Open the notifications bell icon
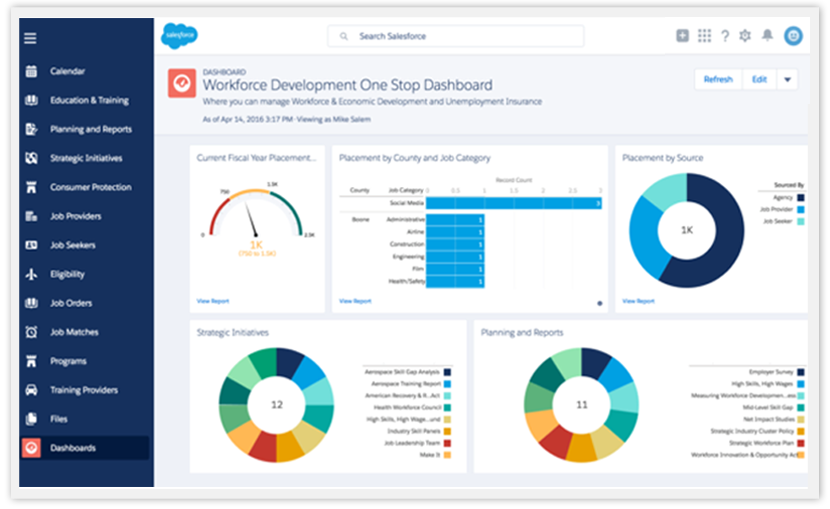 coord(767,35)
